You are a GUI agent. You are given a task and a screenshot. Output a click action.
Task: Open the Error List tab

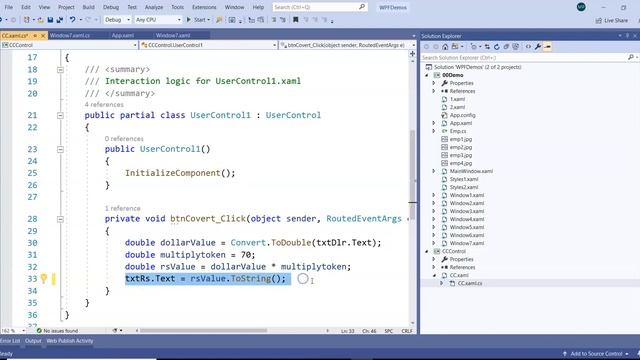click(10, 341)
